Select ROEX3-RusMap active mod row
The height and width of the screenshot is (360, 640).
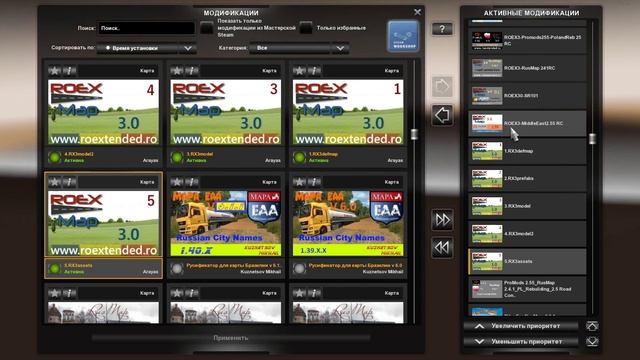pos(527,68)
